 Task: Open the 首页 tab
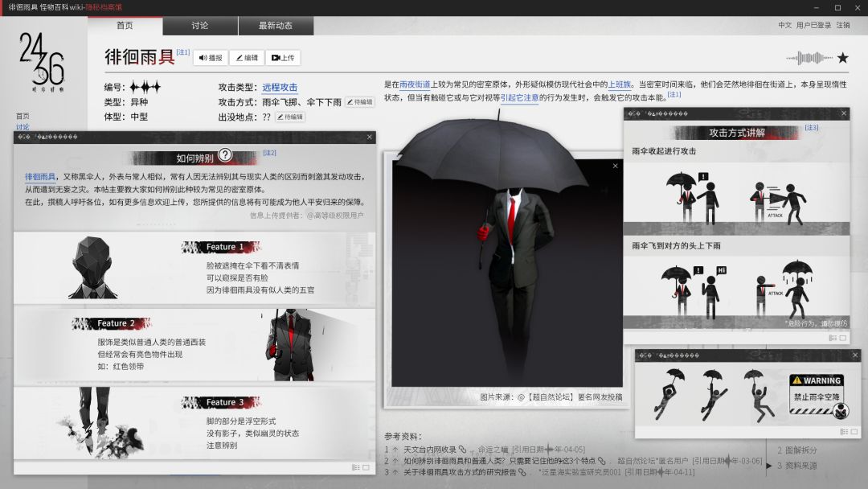click(125, 26)
